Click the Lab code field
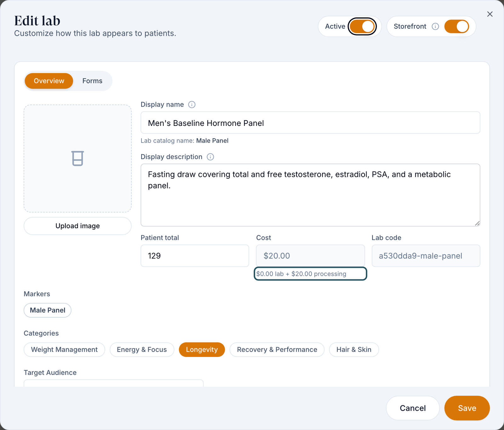 (x=426, y=256)
